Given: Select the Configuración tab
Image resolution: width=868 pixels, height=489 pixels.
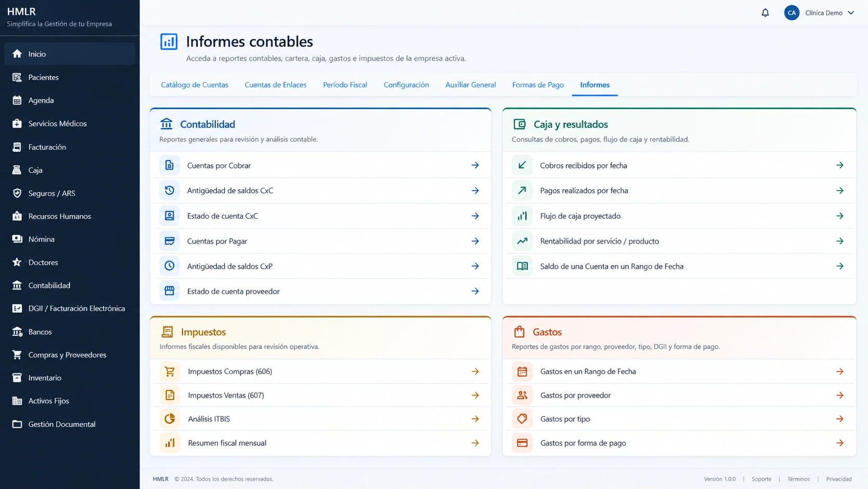Looking at the screenshot, I should point(406,85).
